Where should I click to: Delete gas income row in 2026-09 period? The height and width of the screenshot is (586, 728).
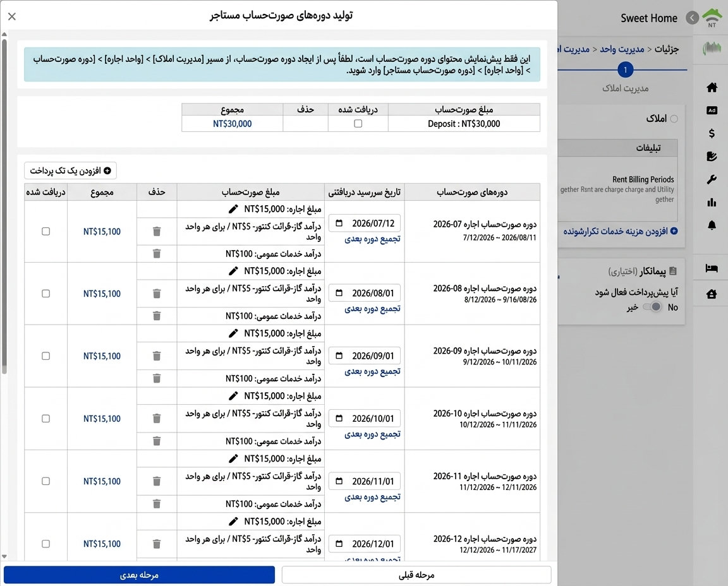pos(157,356)
